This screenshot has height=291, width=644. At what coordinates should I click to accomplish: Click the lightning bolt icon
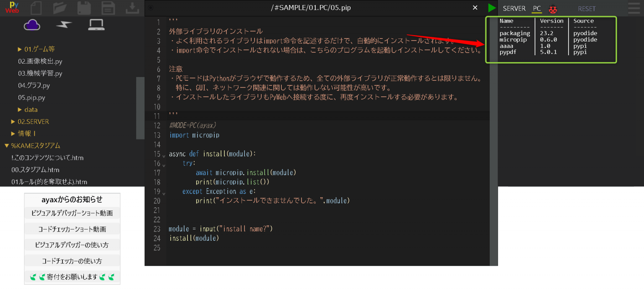(x=64, y=25)
